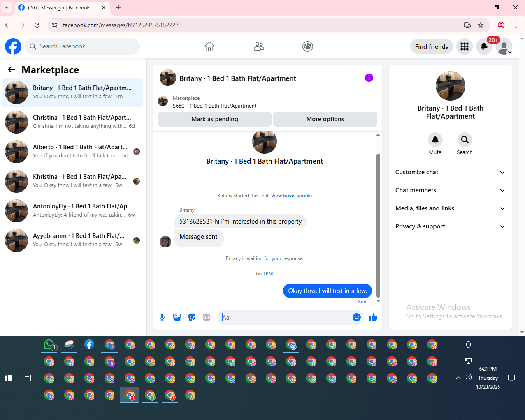Search within conversation magnifier icon
The image size is (525, 420).
[465, 140]
